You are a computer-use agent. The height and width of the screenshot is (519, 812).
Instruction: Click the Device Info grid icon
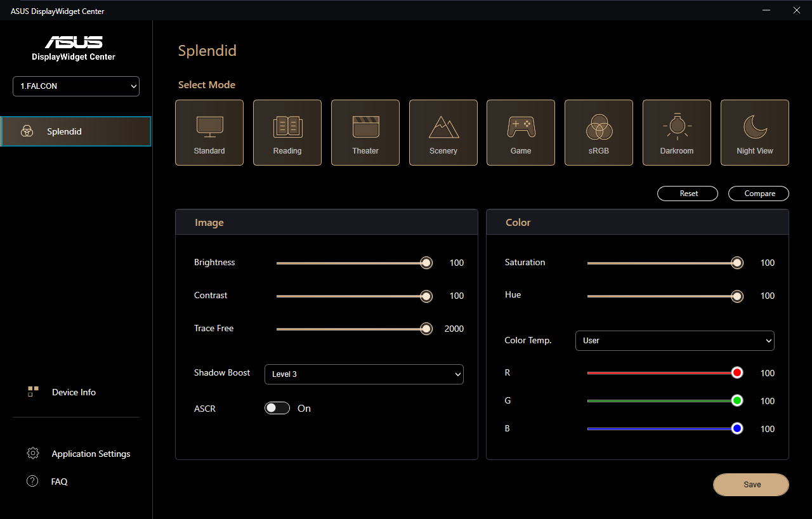pyautogui.click(x=33, y=391)
